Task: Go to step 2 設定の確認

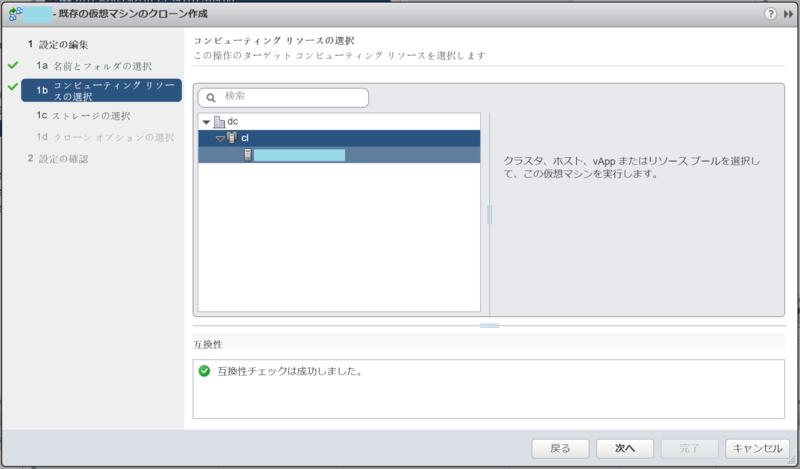Action: pos(58,159)
